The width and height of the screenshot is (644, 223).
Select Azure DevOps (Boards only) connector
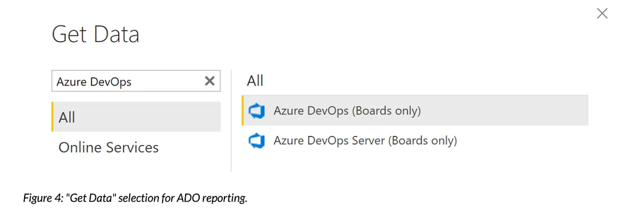coord(415,111)
